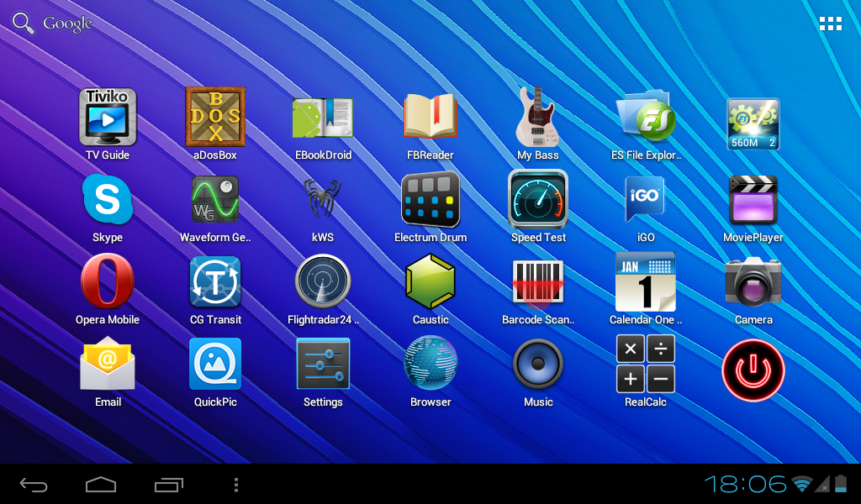Viewport: 861px width, 504px height.
Task: Open Waveform Generator app
Action: pos(215,200)
